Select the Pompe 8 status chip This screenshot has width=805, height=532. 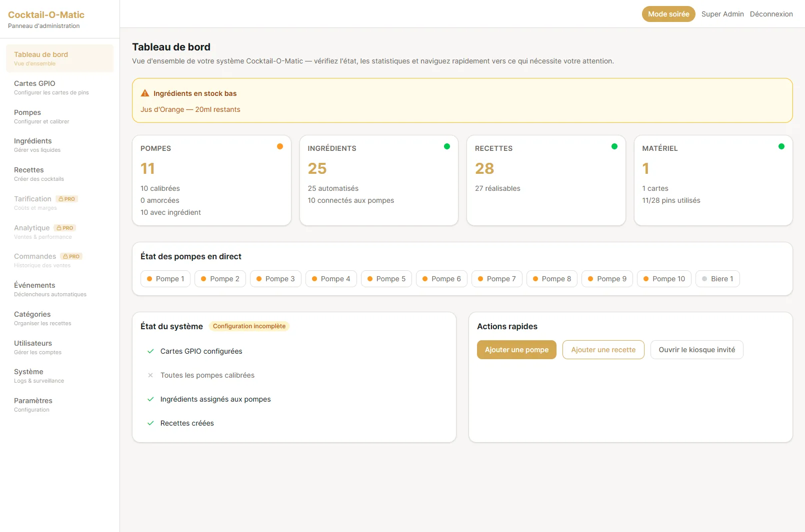tap(552, 279)
